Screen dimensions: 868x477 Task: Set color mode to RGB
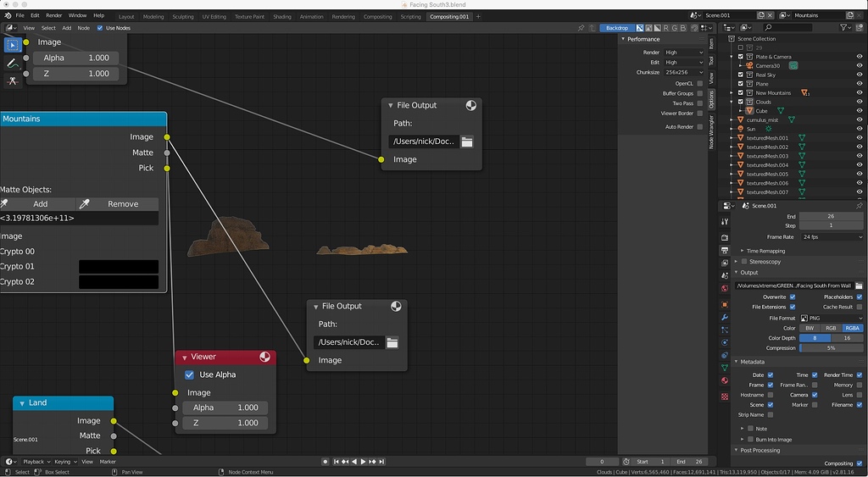pos(831,328)
